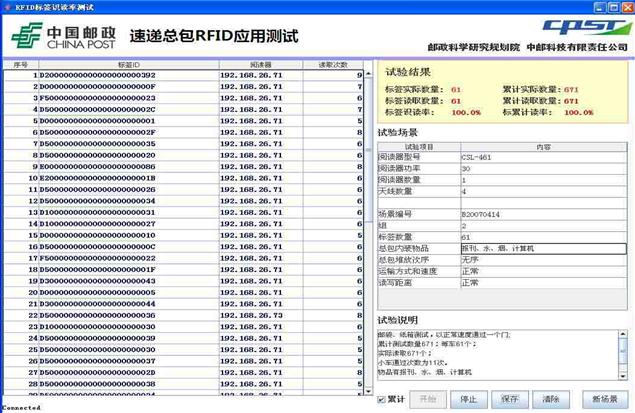
Task: Click the 试验说明 text area
Action: click(498, 355)
